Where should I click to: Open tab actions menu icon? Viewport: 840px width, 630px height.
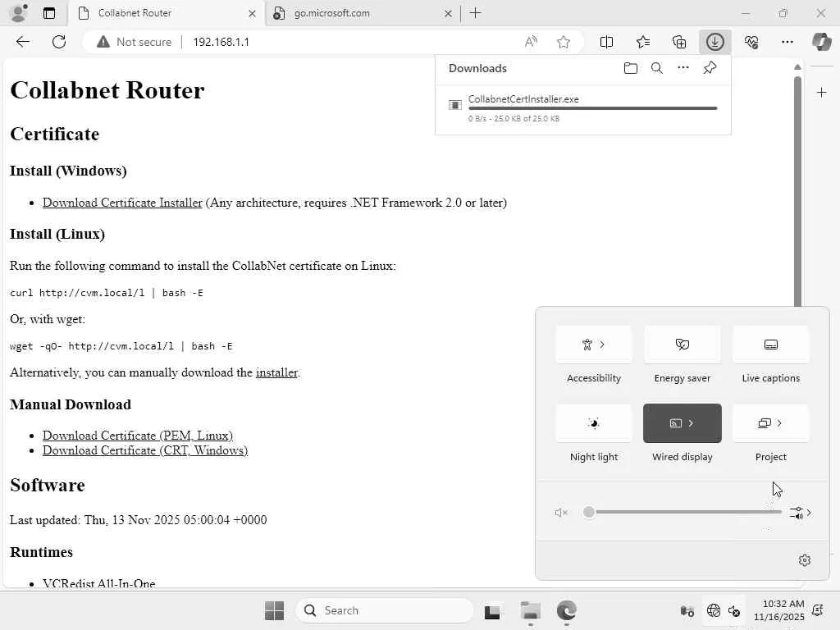click(48, 13)
